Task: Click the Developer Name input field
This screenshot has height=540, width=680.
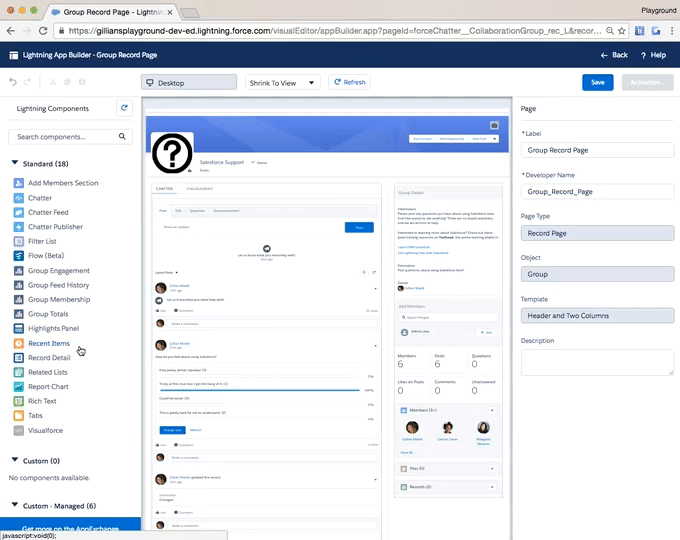Action: [597, 192]
